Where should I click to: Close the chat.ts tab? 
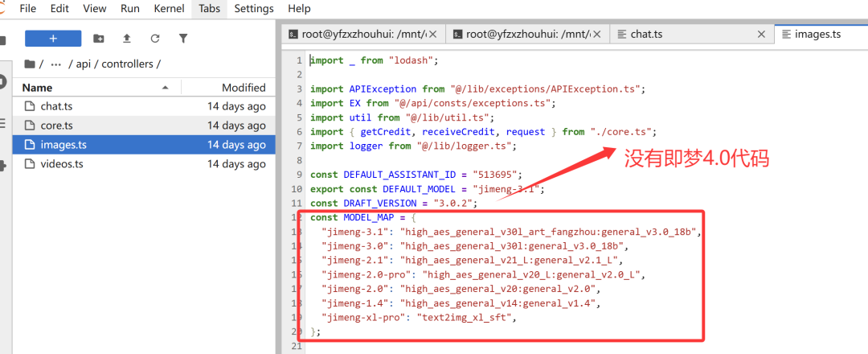(761, 35)
